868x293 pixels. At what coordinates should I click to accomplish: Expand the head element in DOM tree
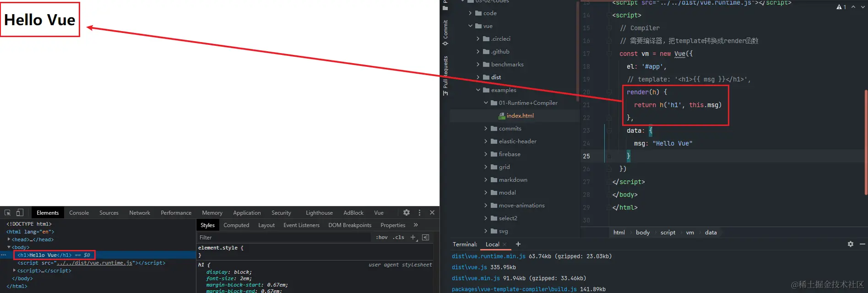coord(9,239)
